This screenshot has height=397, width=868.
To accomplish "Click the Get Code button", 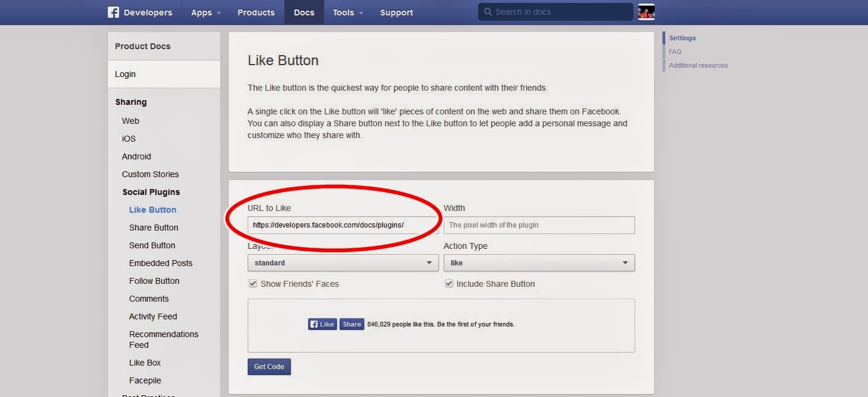I will coord(269,367).
